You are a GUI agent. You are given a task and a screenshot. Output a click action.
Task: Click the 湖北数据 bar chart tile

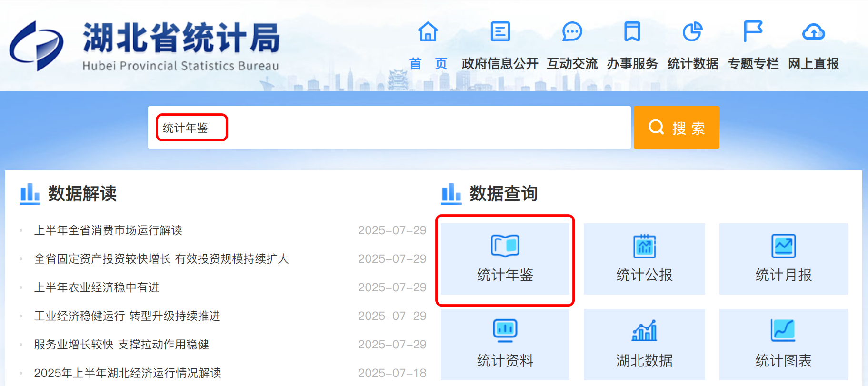point(644,345)
